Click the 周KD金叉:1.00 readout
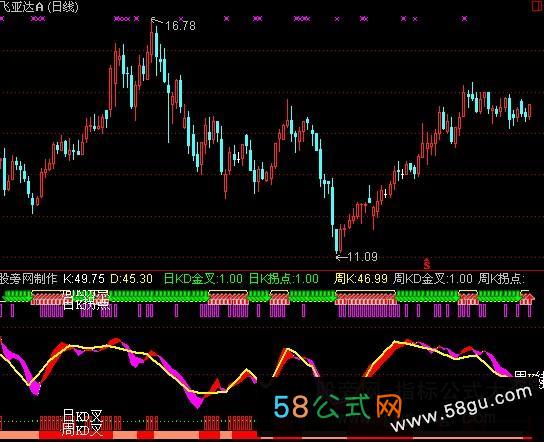The width and height of the screenshot is (544, 442). tap(433, 279)
